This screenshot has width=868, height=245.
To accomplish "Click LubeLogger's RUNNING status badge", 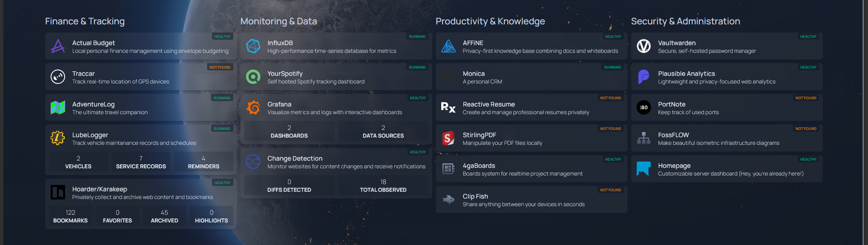I will click(222, 129).
